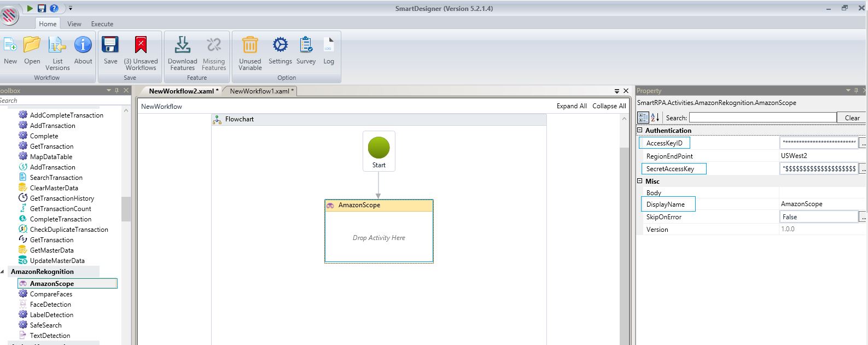868x345 pixels.
Task: Click the Download Features icon
Action: [182, 46]
